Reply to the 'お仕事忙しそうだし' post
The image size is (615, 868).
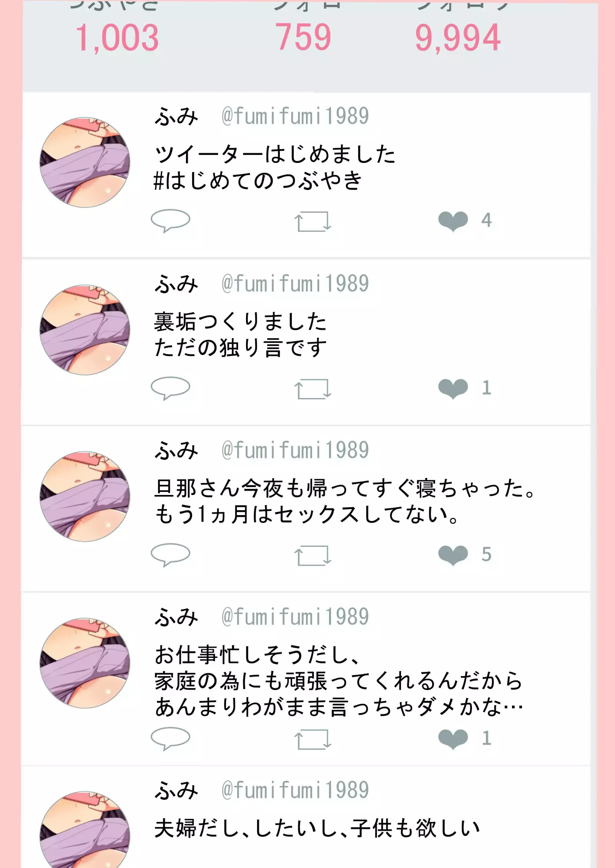170,738
